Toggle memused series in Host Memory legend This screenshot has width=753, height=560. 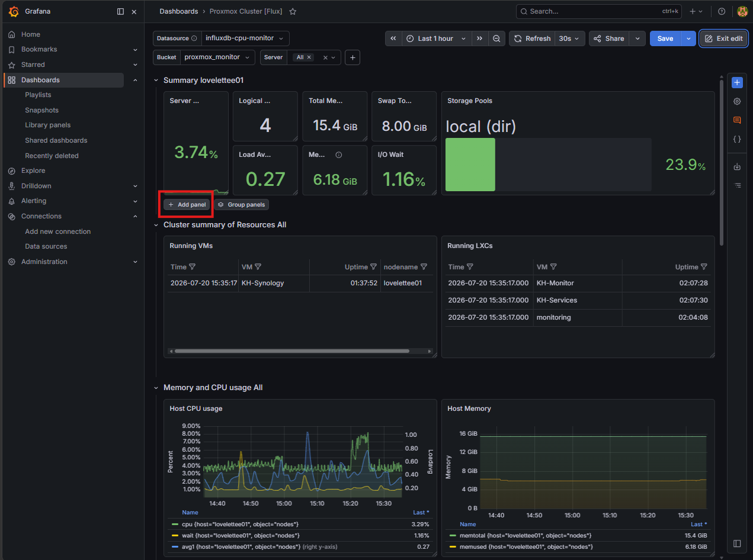click(x=521, y=546)
